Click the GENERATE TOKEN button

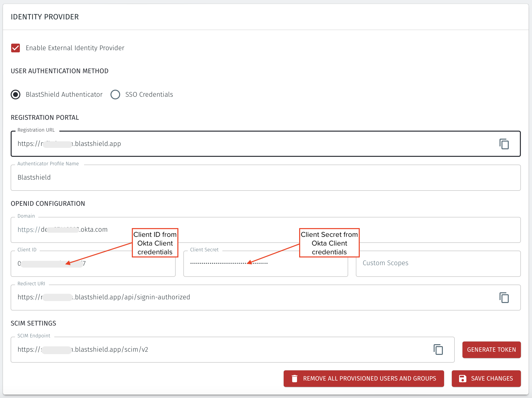tap(491, 350)
